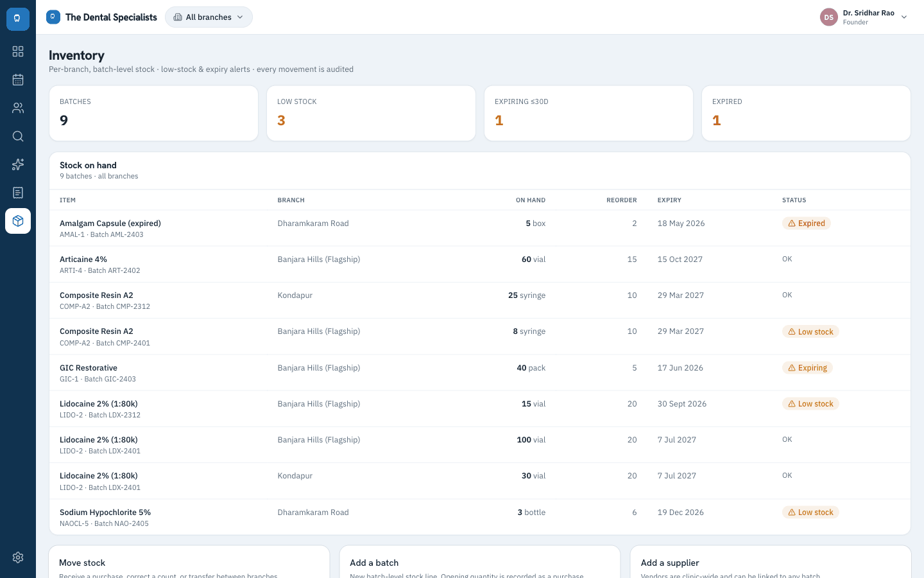This screenshot has width=924, height=578.
Task: Click the BRANCH column header
Action: pyautogui.click(x=291, y=200)
